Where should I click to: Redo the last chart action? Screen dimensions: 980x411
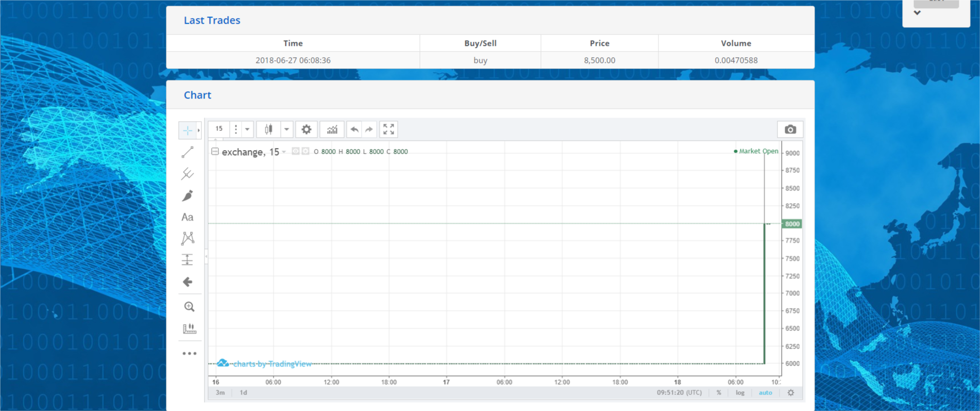pos(369,129)
